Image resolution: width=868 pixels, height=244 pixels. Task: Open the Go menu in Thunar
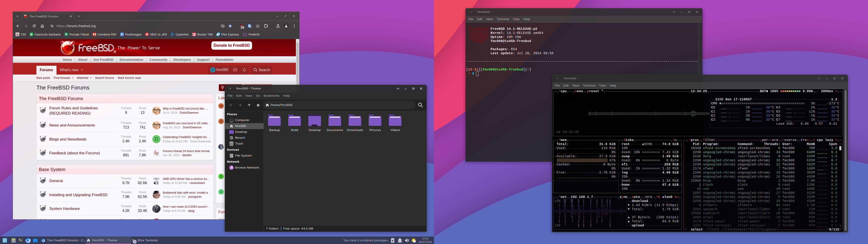point(258,96)
